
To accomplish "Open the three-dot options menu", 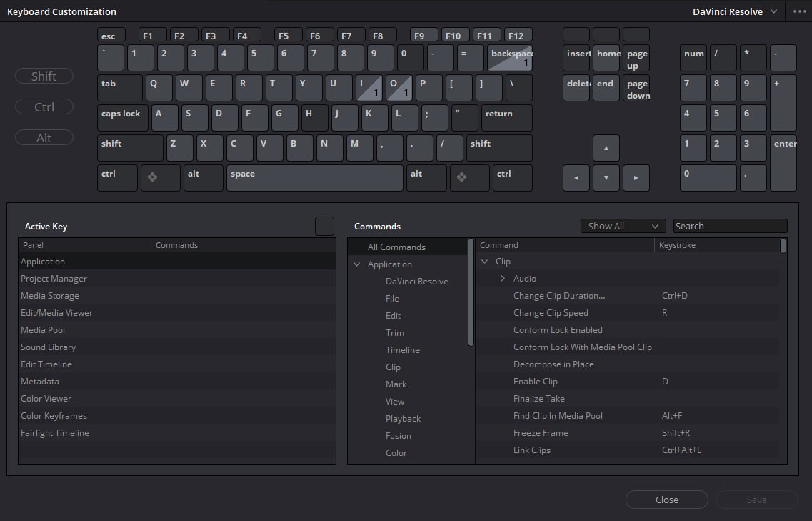I will click(800, 11).
